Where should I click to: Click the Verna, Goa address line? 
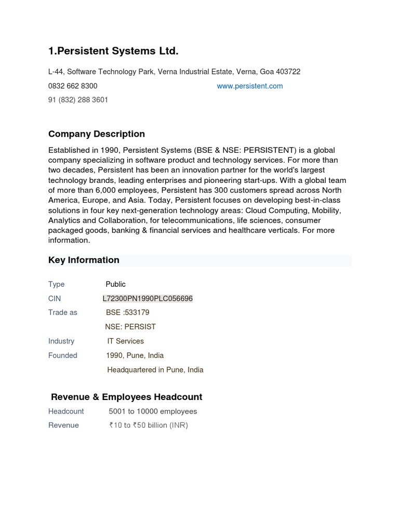[x=174, y=72]
